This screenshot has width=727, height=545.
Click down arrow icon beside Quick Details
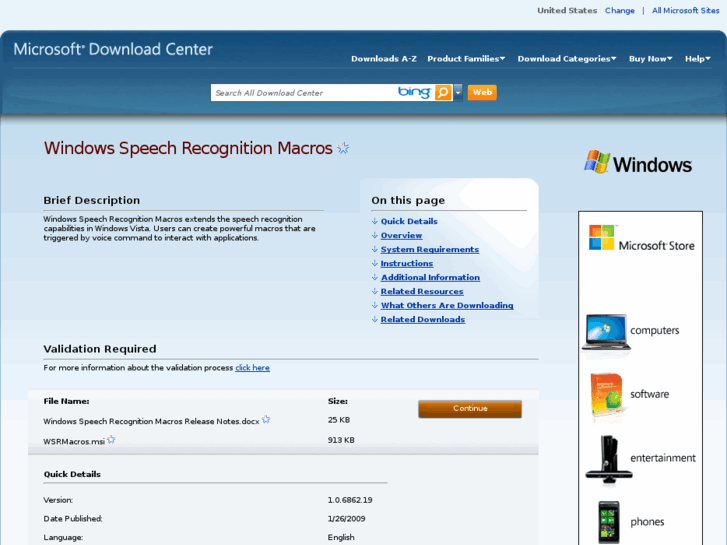375,221
